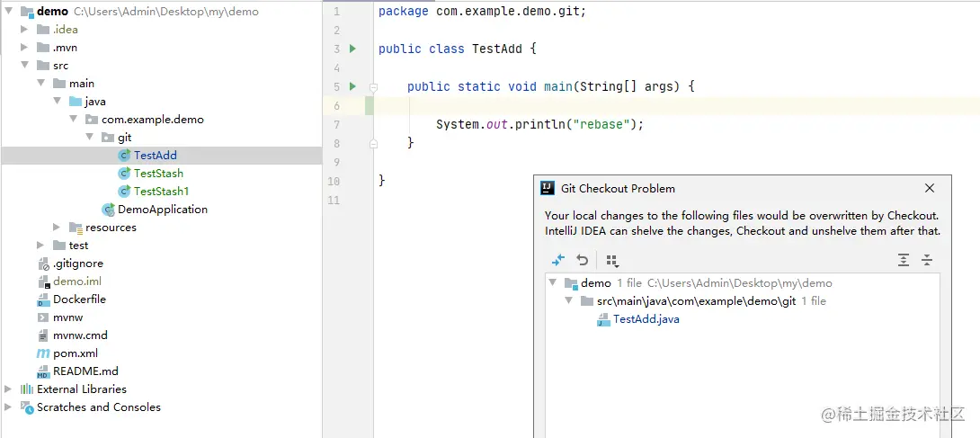Image resolution: width=980 pixels, height=438 pixels.
Task: Click the Show Diff icon in checkout dialog
Action: [558, 260]
